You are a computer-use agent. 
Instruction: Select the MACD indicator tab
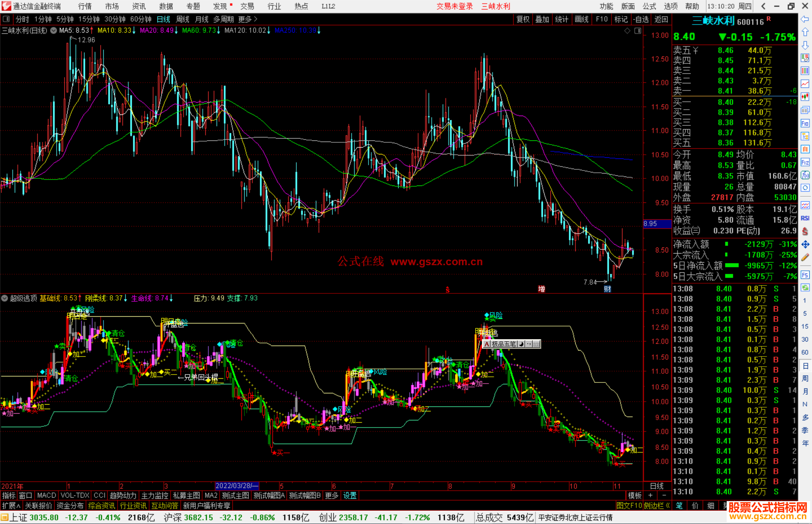pos(46,495)
